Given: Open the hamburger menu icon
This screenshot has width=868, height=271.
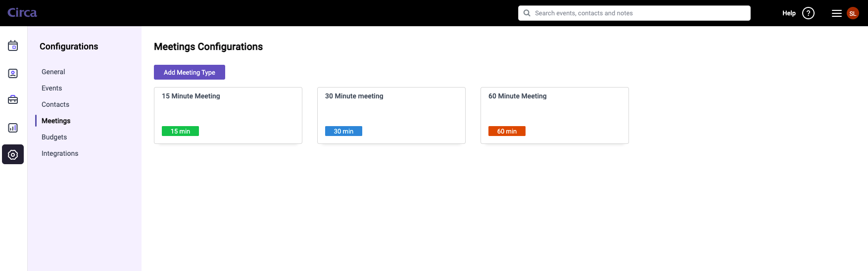Looking at the screenshot, I should click(837, 13).
